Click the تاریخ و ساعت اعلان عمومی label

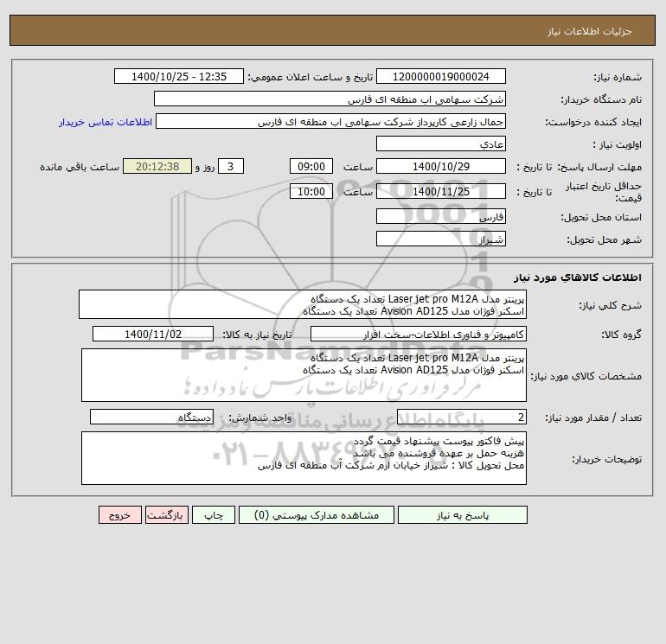311,77
